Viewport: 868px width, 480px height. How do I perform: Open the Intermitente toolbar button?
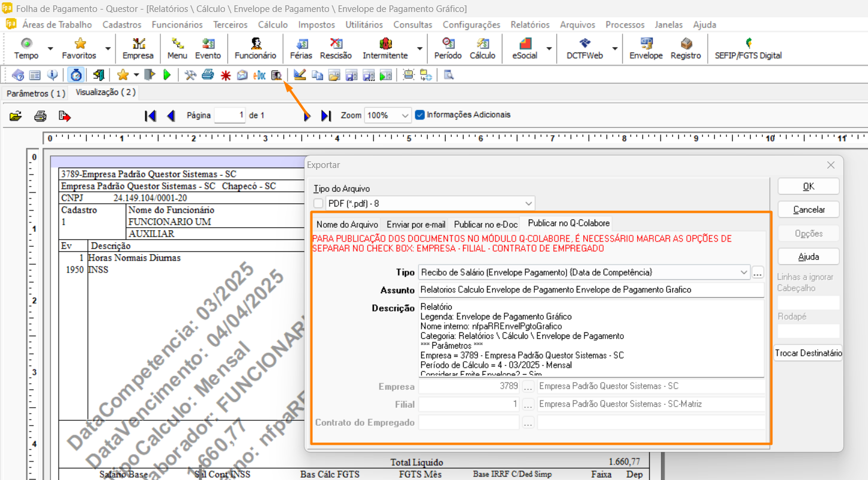click(x=385, y=49)
